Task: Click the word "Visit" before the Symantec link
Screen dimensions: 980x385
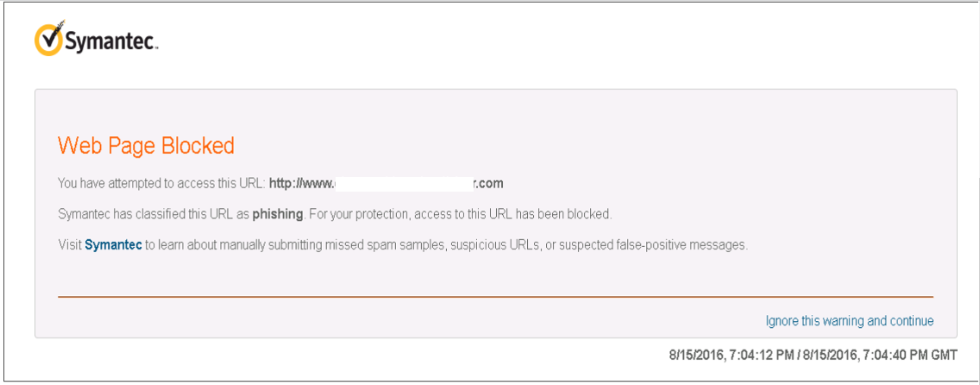Action: 70,245
